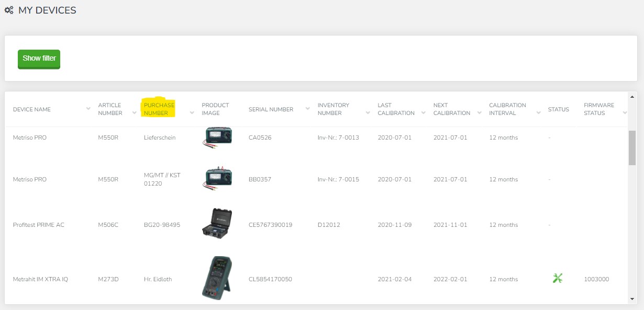Click the MY DEVICES page heading
The height and width of the screenshot is (310, 644).
pos(47,10)
